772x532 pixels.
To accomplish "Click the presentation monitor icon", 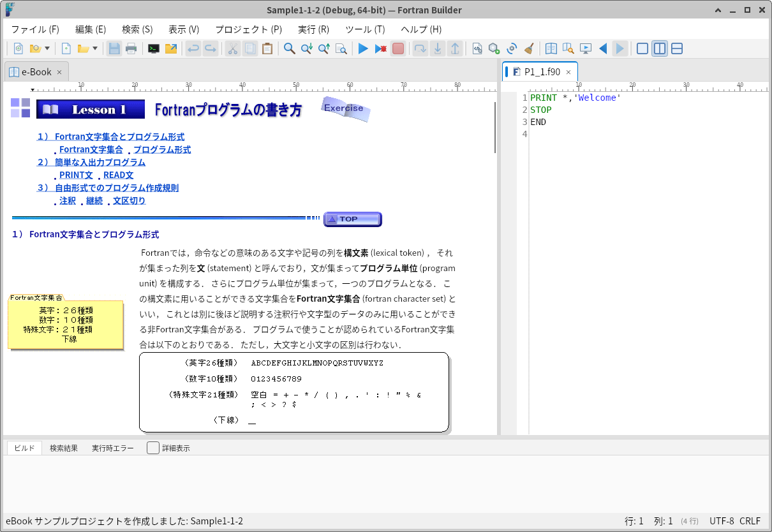I will pos(586,48).
